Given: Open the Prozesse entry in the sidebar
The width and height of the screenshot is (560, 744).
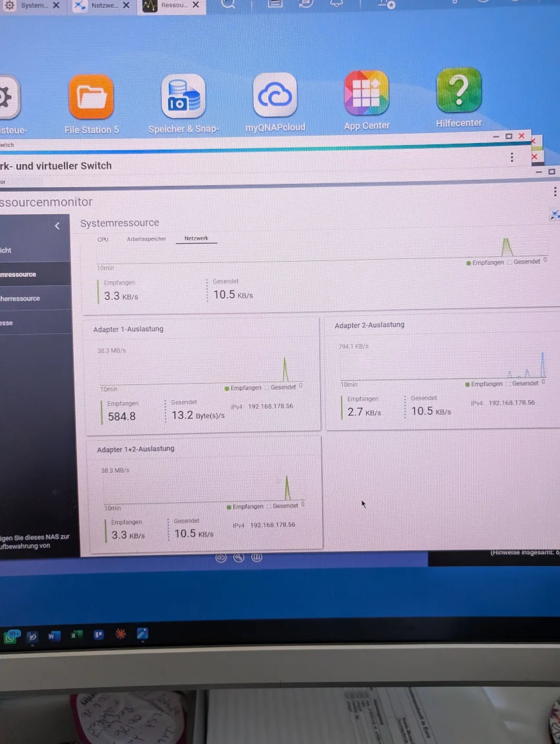Looking at the screenshot, I should coord(36,323).
